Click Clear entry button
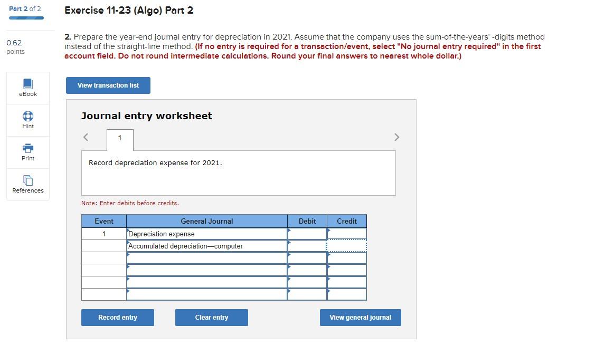Image resolution: width=605 pixels, height=364 pixels. (x=212, y=318)
